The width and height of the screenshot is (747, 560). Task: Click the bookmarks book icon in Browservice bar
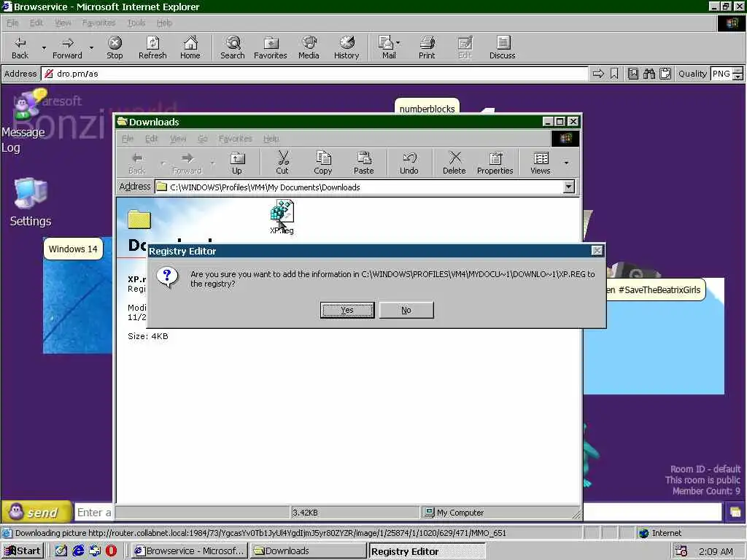[x=632, y=74]
